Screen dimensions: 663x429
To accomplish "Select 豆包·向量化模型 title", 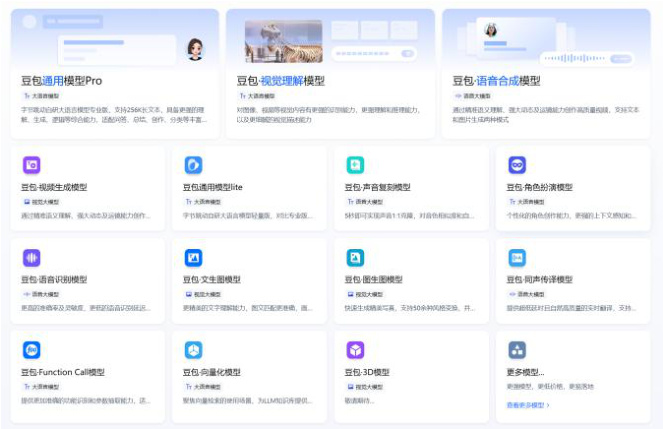I will pyautogui.click(x=212, y=372).
